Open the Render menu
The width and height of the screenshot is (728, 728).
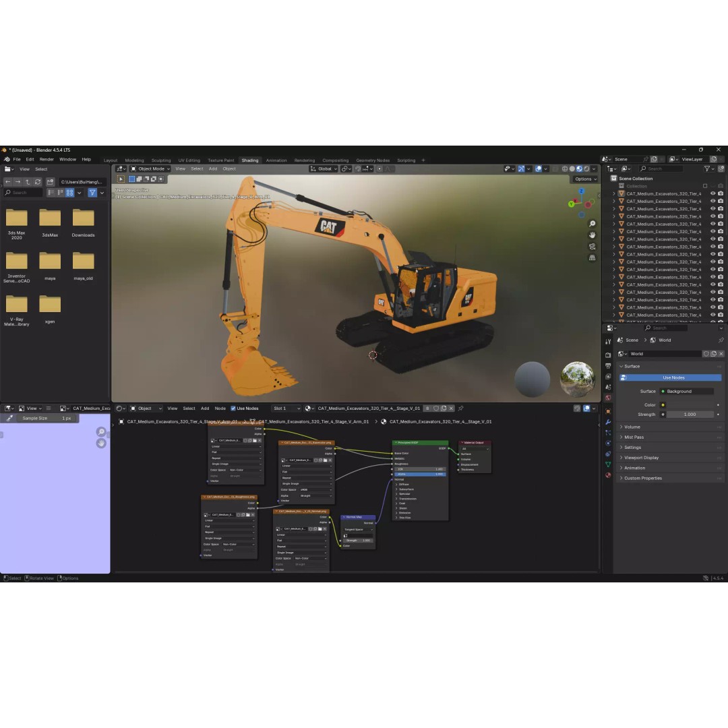click(x=47, y=159)
